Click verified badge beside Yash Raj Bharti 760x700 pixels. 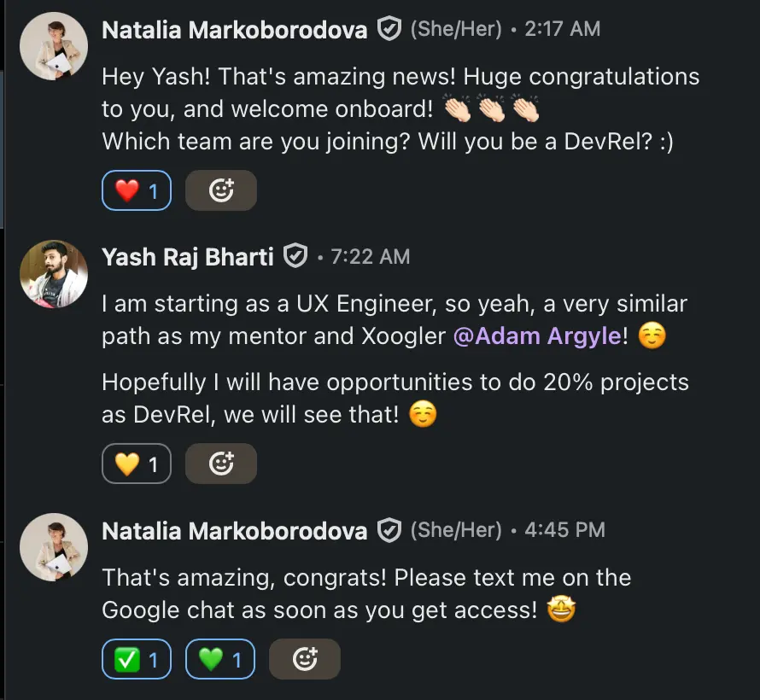point(295,256)
